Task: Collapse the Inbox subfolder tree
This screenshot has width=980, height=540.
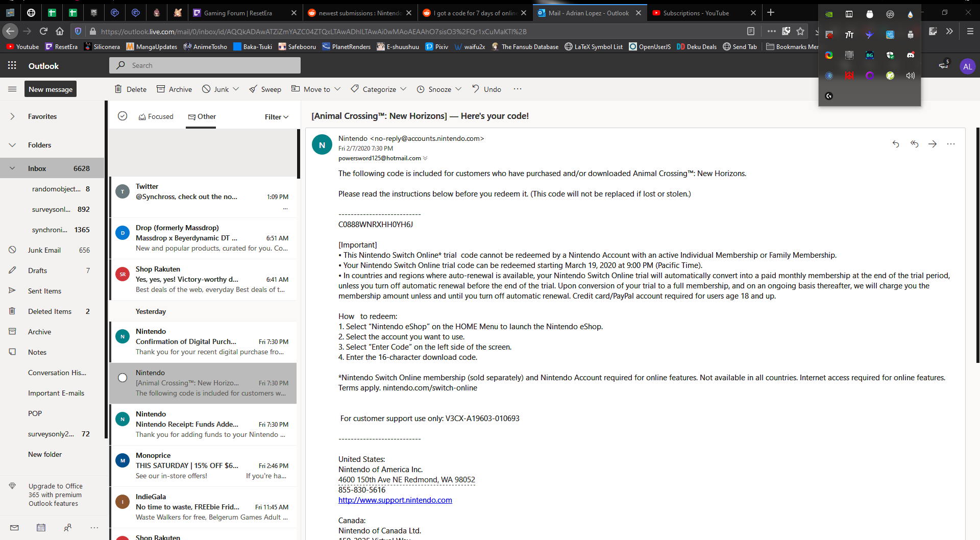Action: click(x=12, y=168)
